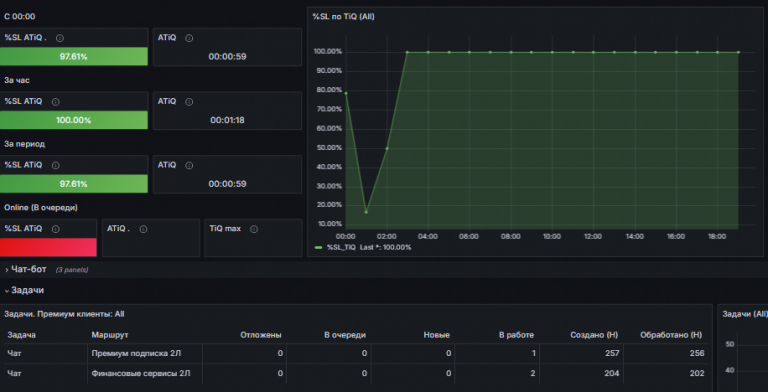The image size is (768, 392).
Task: Click the '(3 panels)' label beside Чат-бот
Action: click(x=72, y=270)
